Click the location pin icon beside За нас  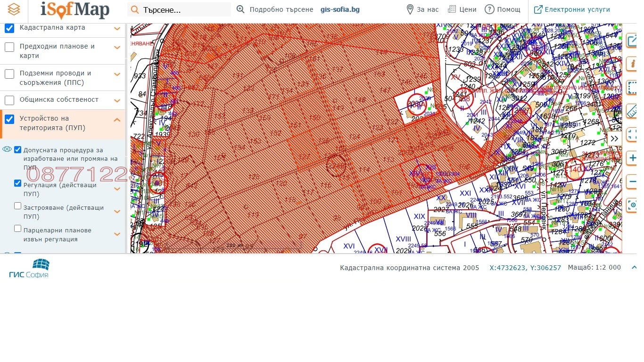(x=410, y=9)
